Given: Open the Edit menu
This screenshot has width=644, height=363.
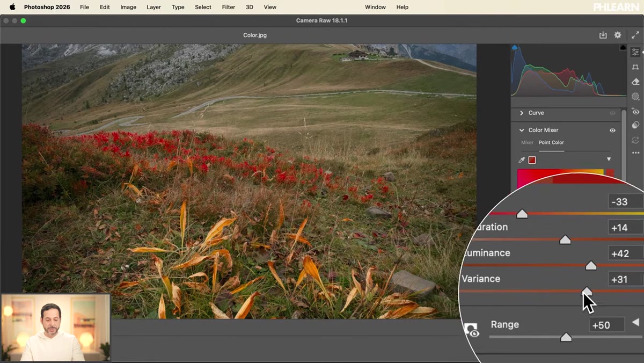Looking at the screenshot, I should pyautogui.click(x=105, y=7).
